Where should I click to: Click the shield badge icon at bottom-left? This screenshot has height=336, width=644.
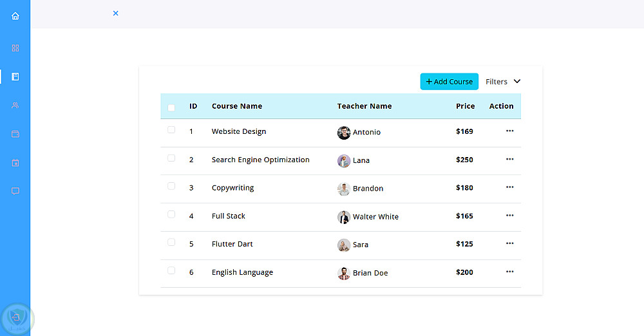[17, 318]
